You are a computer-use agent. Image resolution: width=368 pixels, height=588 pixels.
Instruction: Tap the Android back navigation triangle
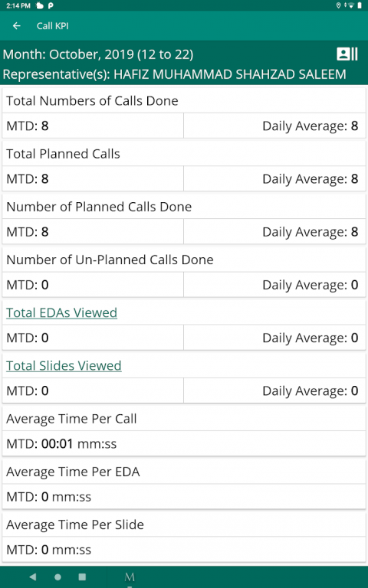[x=33, y=577]
